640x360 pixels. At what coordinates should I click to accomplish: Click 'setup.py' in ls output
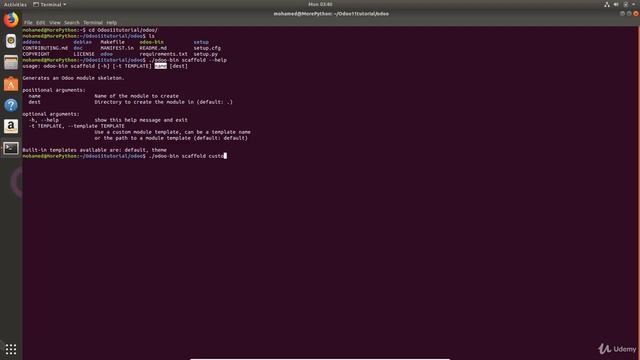coord(206,54)
